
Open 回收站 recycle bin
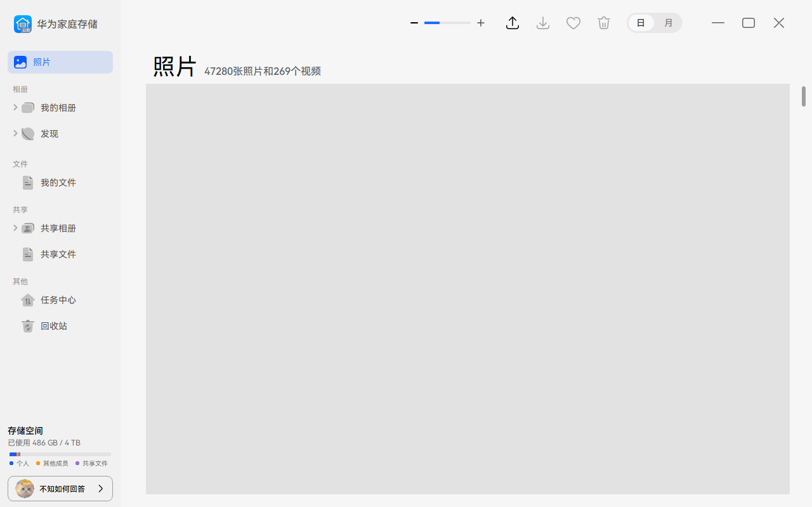point(53,326)
